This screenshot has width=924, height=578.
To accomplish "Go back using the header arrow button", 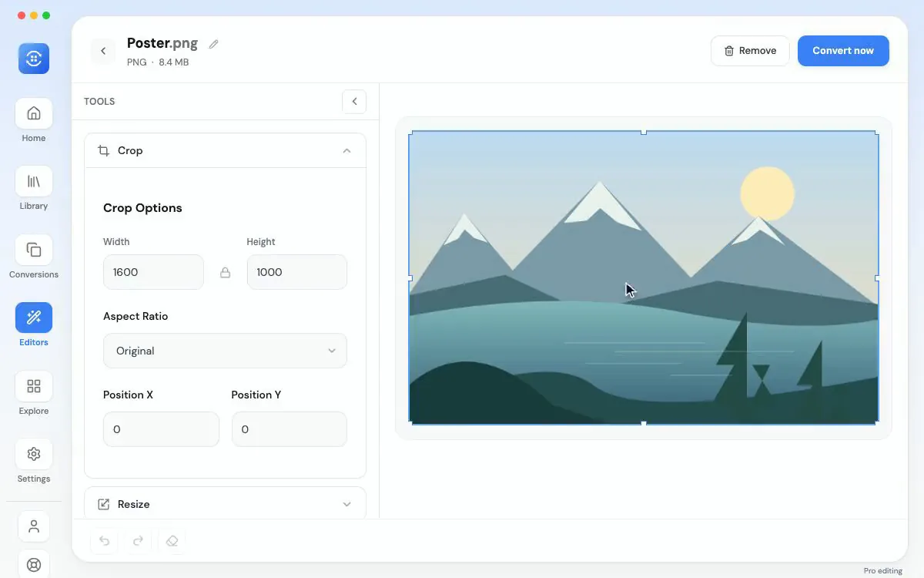I will tap(103, 51).
